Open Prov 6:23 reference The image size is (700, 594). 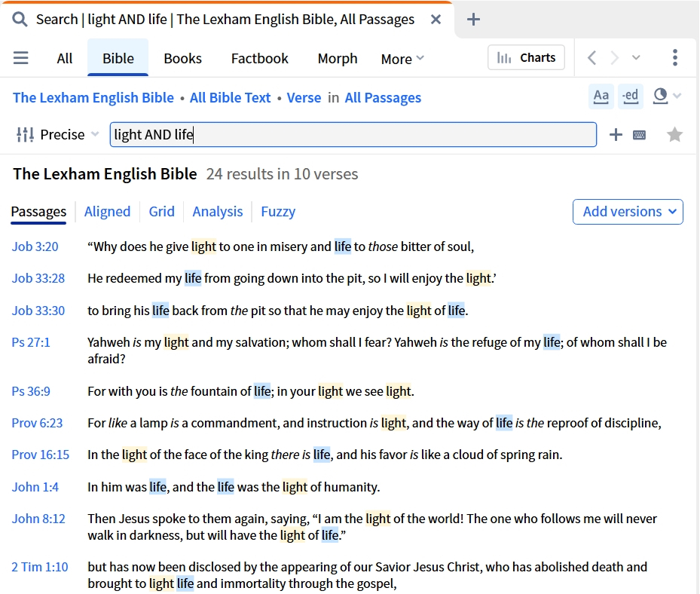point(37,423)
